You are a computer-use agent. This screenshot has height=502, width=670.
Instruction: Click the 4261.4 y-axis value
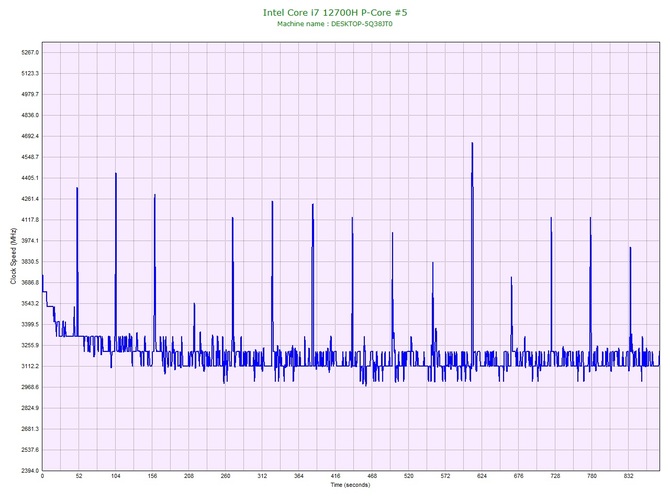(x=30, y=199)
